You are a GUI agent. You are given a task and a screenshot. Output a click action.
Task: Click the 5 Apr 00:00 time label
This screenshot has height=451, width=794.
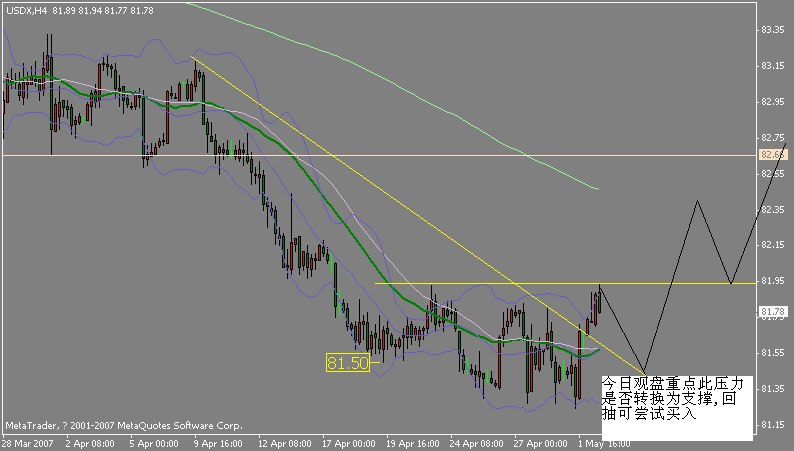tap(154, 444)
